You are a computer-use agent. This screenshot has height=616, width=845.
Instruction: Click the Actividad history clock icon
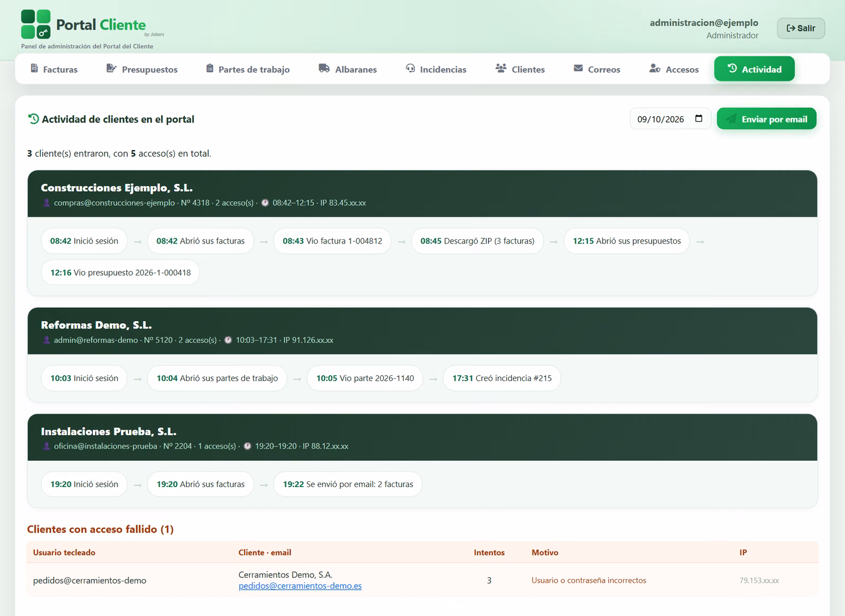pyautogui.click(x=732, y=68)
